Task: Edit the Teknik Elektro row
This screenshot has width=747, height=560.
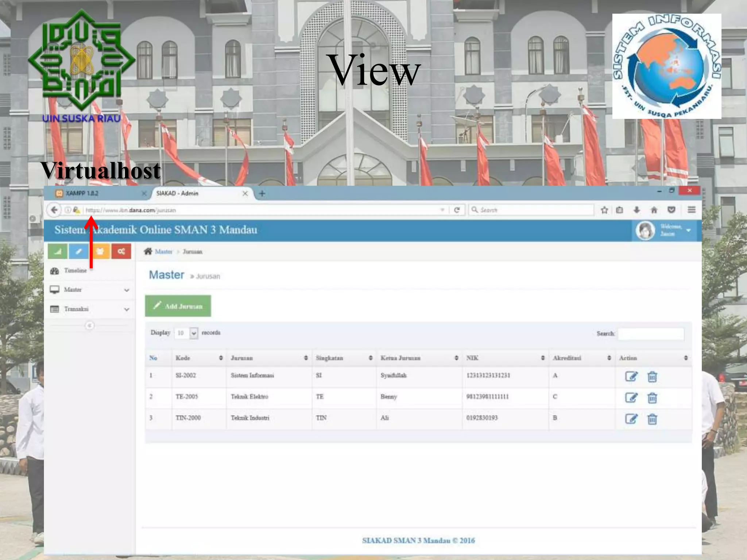Action: pyautogui.click(x=631, y=397)
